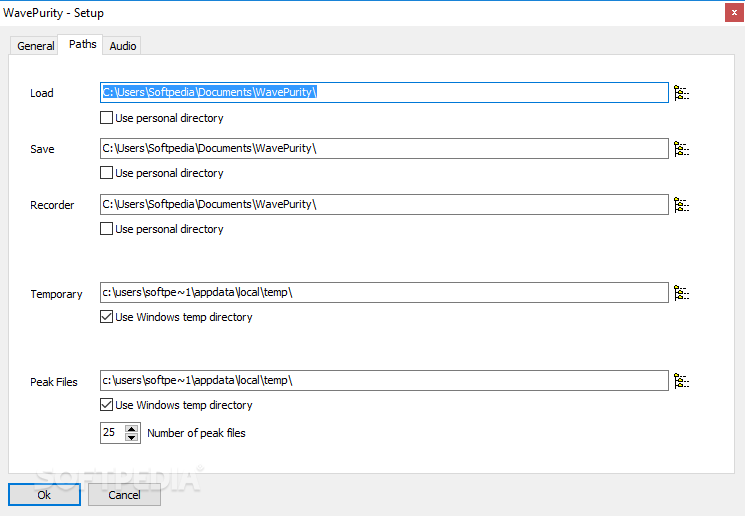This screenshot has width=745, height=516.
Task: Open the Audio tab
Action: point(122,46)
